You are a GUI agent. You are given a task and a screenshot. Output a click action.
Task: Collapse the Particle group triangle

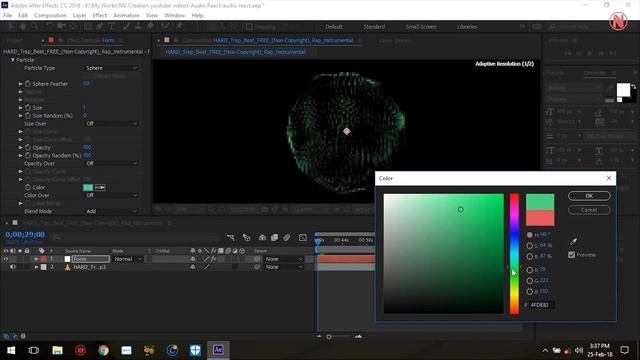[13, 60]
